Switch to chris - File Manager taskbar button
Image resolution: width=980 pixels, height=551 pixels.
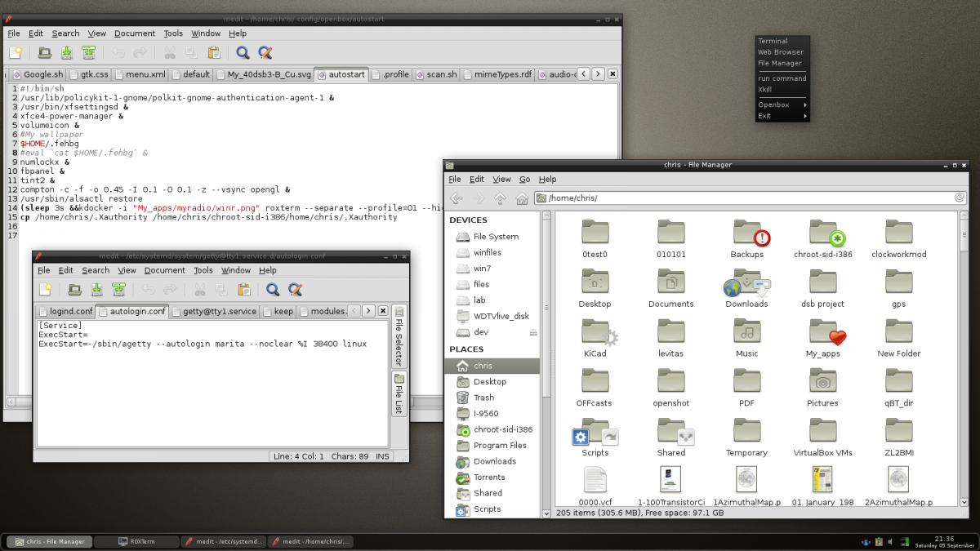coord(49,541)
